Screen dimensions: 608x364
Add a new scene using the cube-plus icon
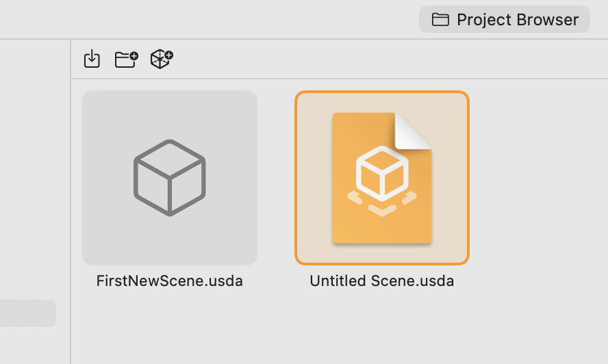pyautogui.click(x=162, y=60)
